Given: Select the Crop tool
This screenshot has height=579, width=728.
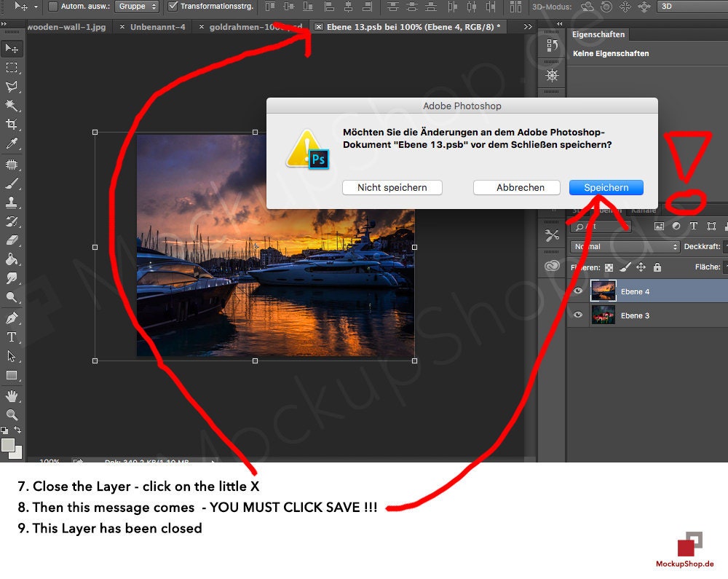Looking at the screenshot, I should [12, 124].
